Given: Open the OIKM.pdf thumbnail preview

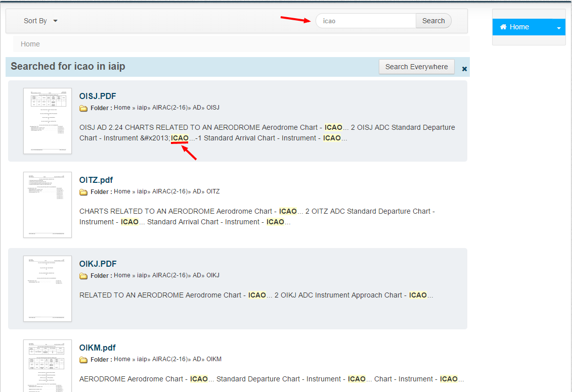Looking at the screenshot, I should pyautogui.click(x=48, y=366).
